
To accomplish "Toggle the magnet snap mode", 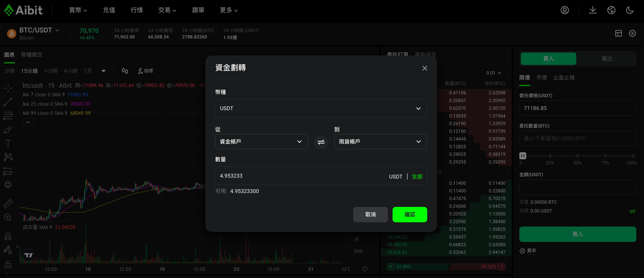I will (x=8, y=236).
